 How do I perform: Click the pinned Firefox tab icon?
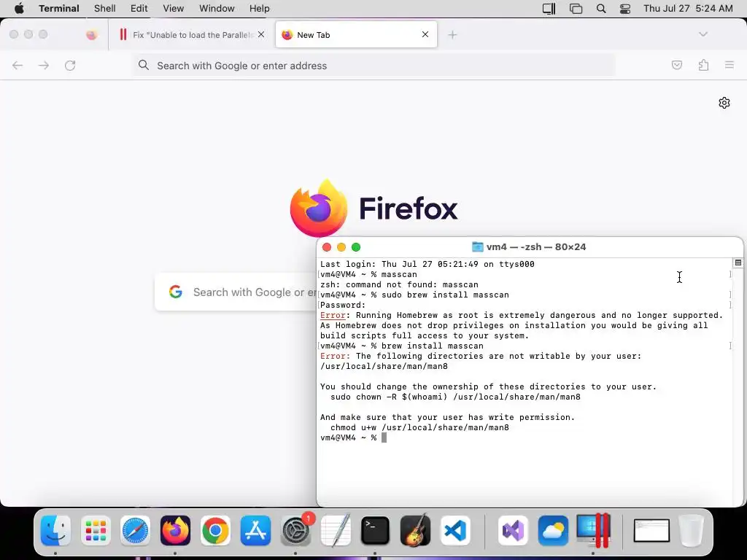[91, 35]
